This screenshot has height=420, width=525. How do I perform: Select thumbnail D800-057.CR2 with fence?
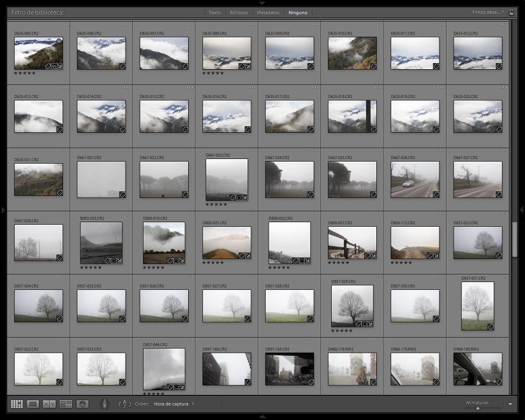click(x=352, y=243)
